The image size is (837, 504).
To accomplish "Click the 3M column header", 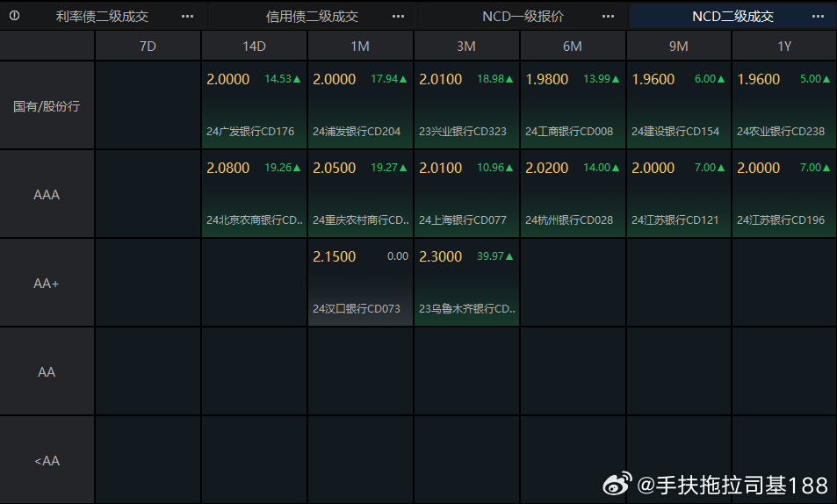I will point(466,47).
